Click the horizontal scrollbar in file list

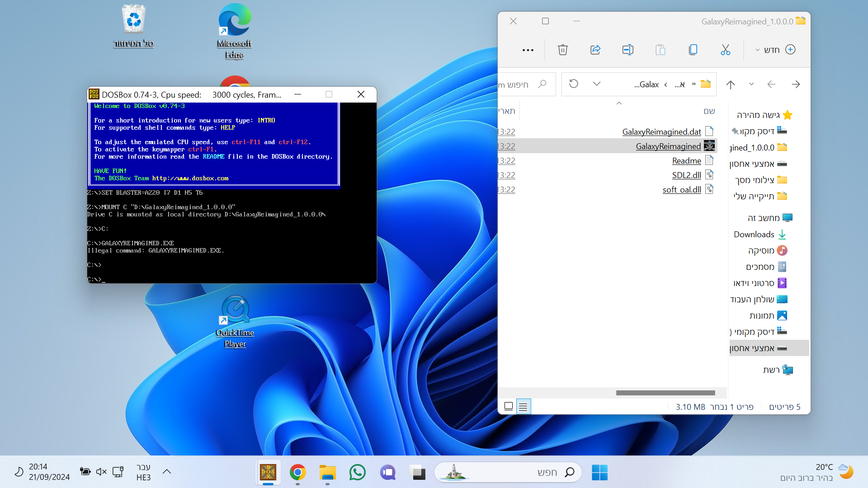(x=665, y=393)
